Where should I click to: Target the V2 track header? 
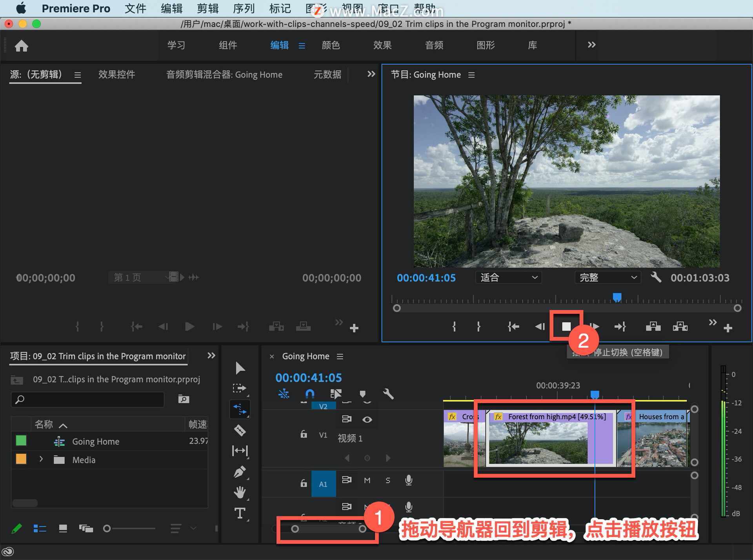[x=323, y=406]
